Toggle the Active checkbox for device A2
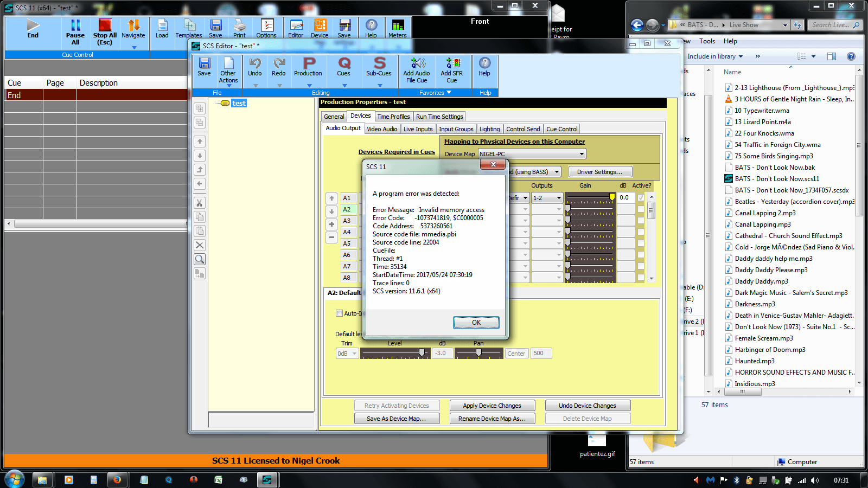Screen dimensions: 868x488 coord(641,209)
